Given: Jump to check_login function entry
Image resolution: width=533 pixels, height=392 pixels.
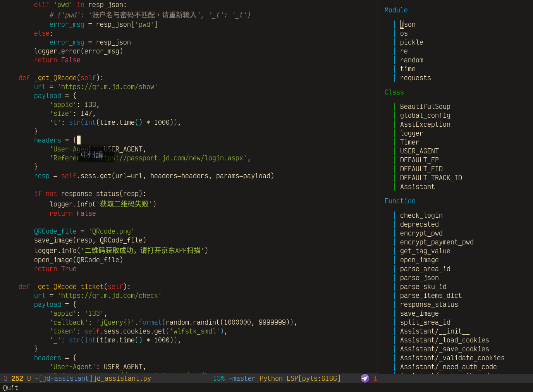Looking at the screenshot, I should (421, 215).
